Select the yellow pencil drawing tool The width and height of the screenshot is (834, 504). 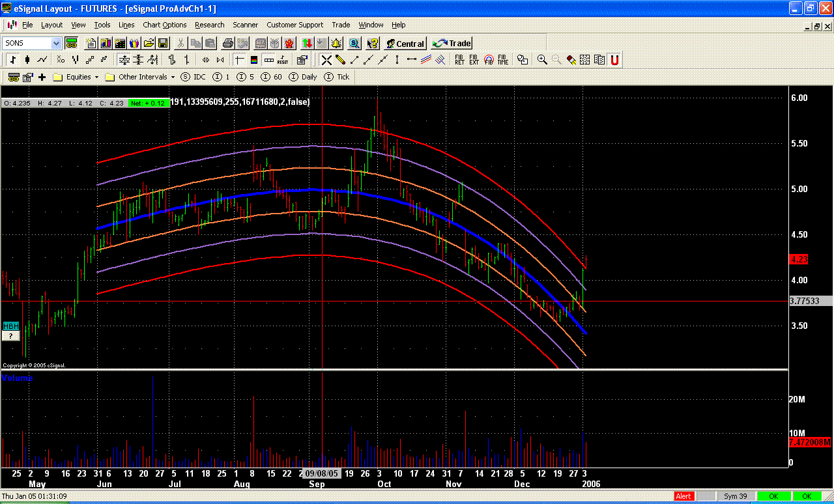[340, 60]
